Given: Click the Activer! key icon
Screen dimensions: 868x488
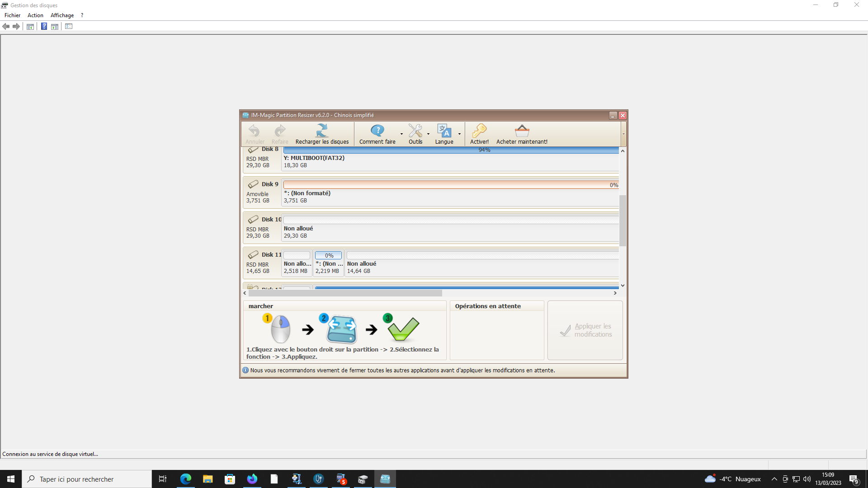Looking at the screenshot, I should (x=479, y=131).
